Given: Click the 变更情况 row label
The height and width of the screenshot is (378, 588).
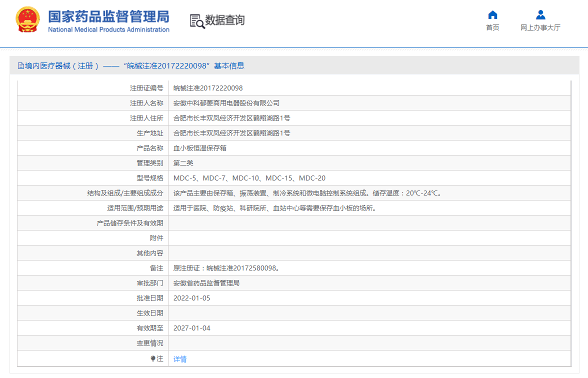Looking at the screenshot, I should tap(150, 343).
